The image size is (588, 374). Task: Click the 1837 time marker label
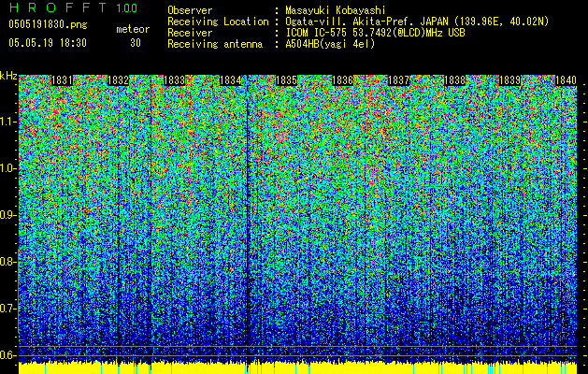point(398,80)
